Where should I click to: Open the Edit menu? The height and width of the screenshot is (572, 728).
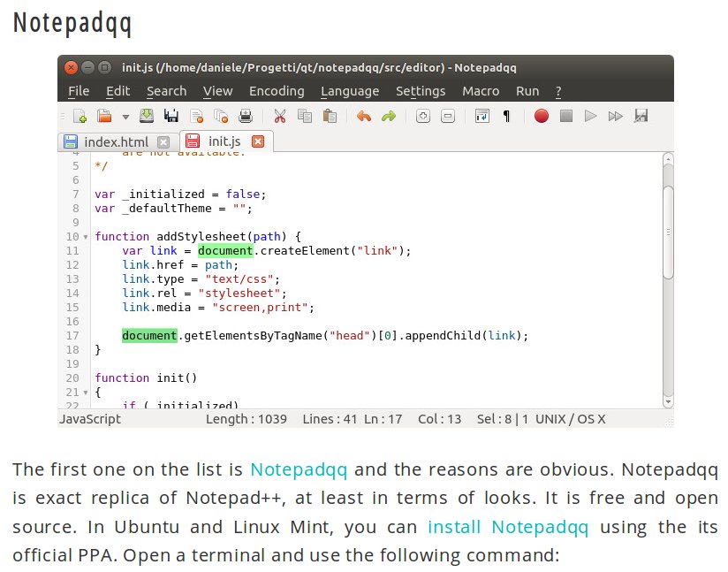[118, 91]
